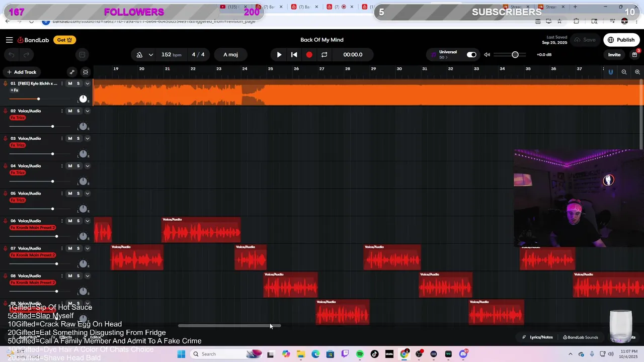Mute track 03 Voice/Audio
This screenshot has height=362, width=644.
70,138
